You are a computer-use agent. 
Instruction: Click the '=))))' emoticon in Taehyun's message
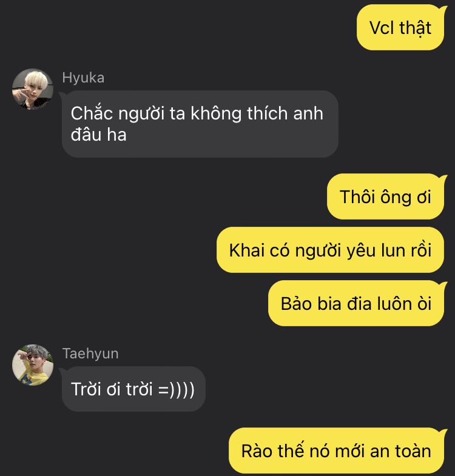[x=176, y=389]
